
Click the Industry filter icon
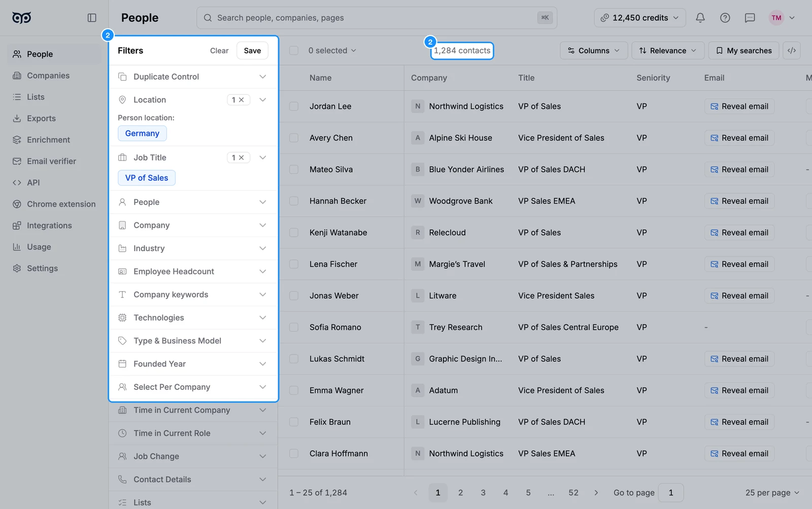pos(122,248)
